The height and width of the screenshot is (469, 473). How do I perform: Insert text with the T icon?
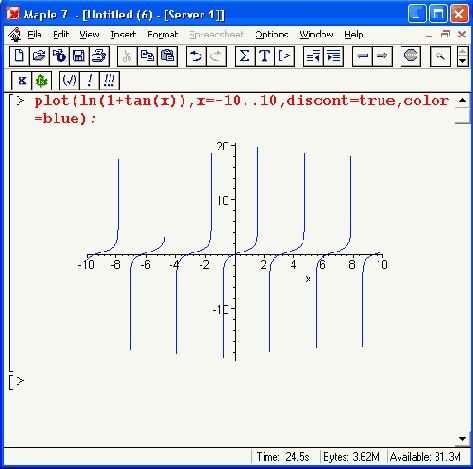[265, 56]
